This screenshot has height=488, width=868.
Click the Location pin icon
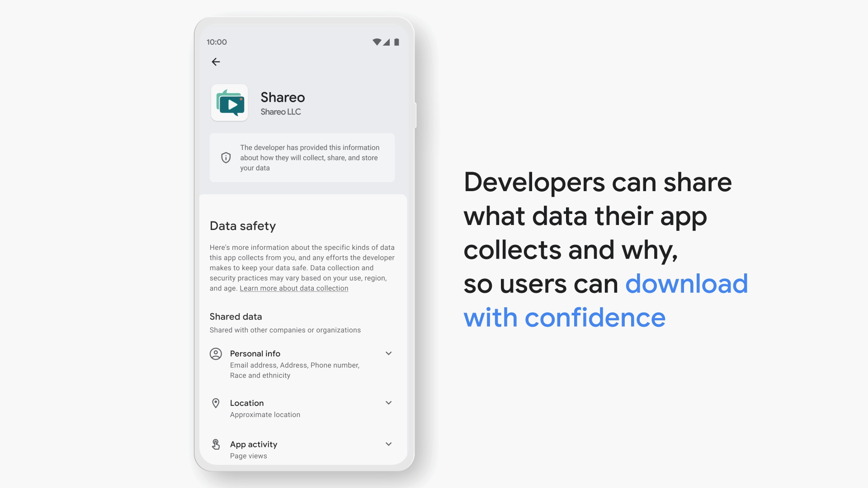click(215, 403)
